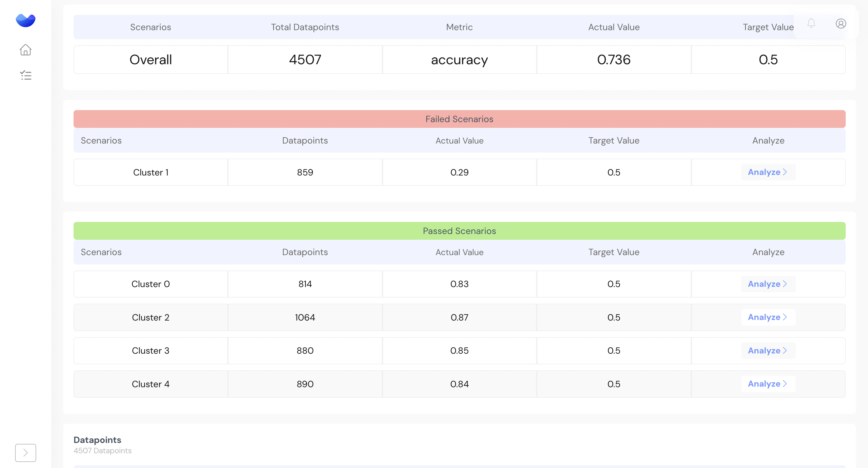
Task: Open the user profile icon
Action: pyautogui.click(x=841, y=23)
